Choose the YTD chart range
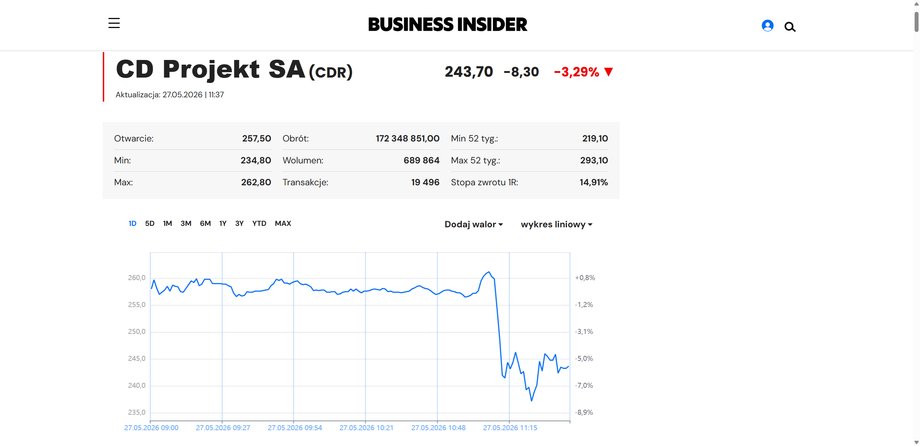Image resolution: width=920 pixels, height=446 pixels. 259,224
